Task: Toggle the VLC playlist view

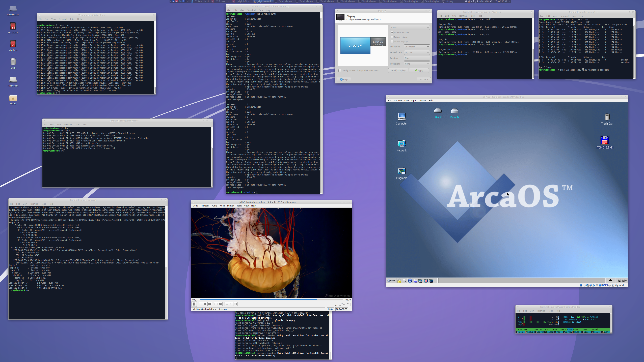Action: (227, 304)
